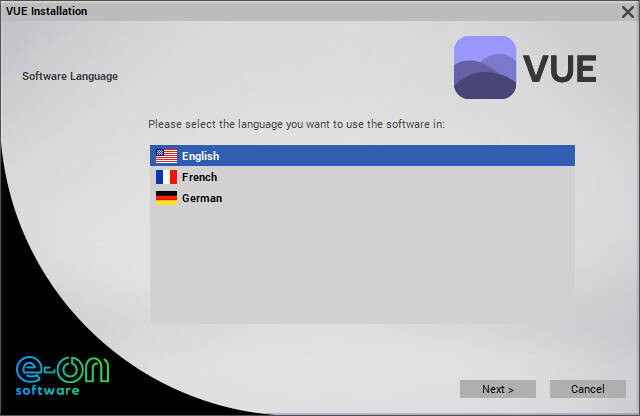Click the blank area right of highlighted English row
Image resolution: width=640 pixels, height=416 pixels.
(x=400, y=156)
